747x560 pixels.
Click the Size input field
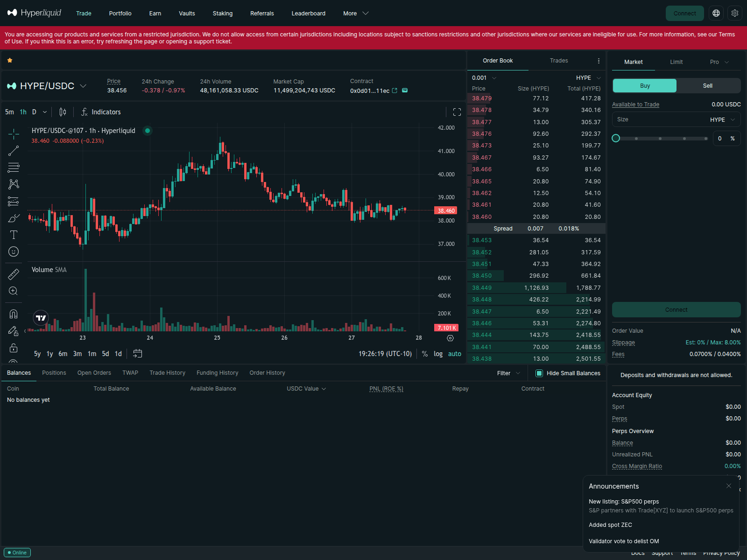tap(658, 119)
